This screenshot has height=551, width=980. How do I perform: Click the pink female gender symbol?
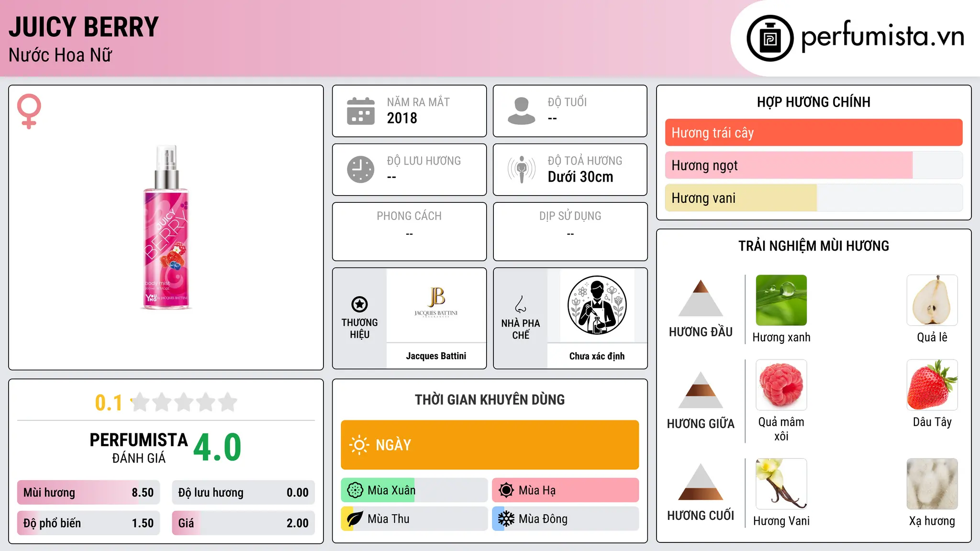(x=29, y=111)
